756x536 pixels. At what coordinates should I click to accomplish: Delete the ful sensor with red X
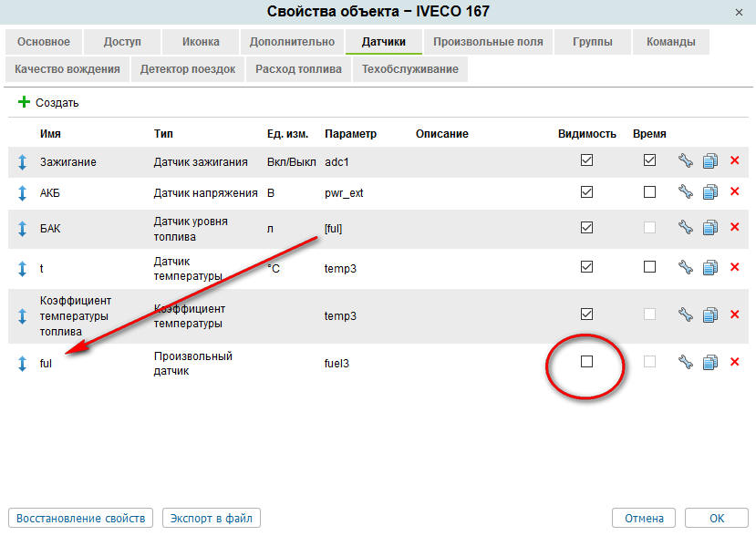(735, 362)
